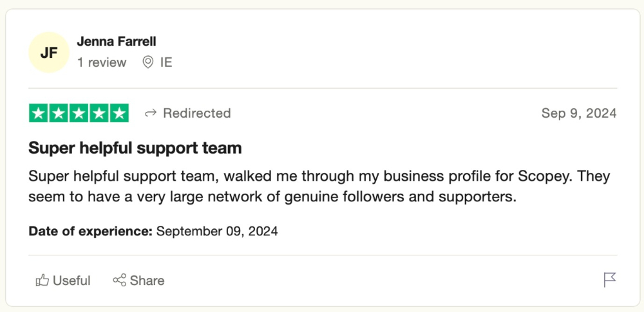The image size is (644, 312).
Task: Click the Share button label
Action: click(147, 280)
